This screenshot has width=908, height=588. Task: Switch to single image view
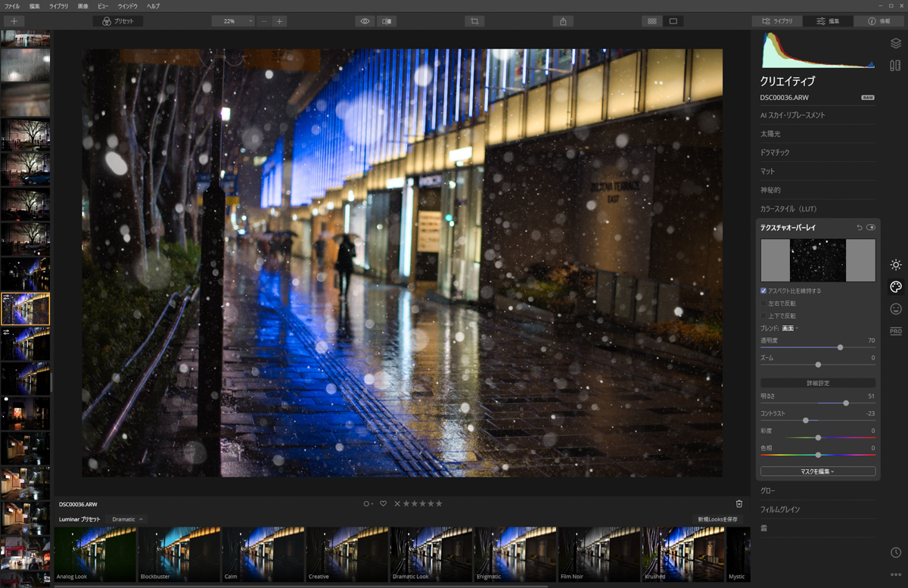(x=673, y=21)
